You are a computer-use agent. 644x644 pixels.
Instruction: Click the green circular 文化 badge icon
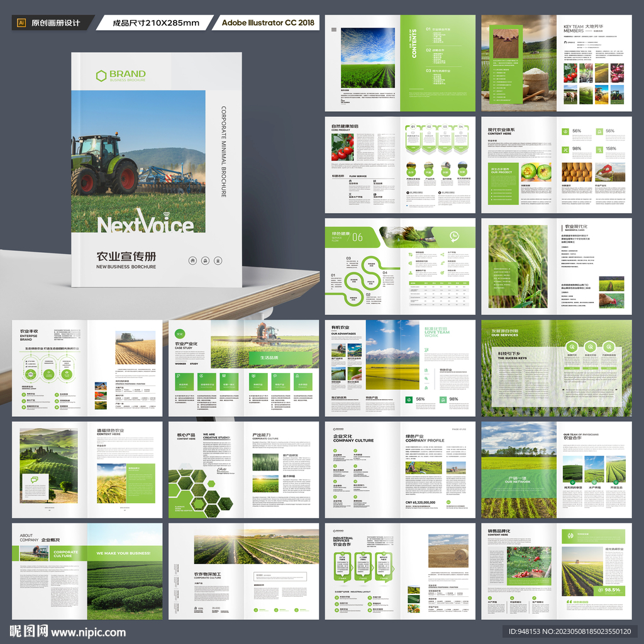point(179,334)
